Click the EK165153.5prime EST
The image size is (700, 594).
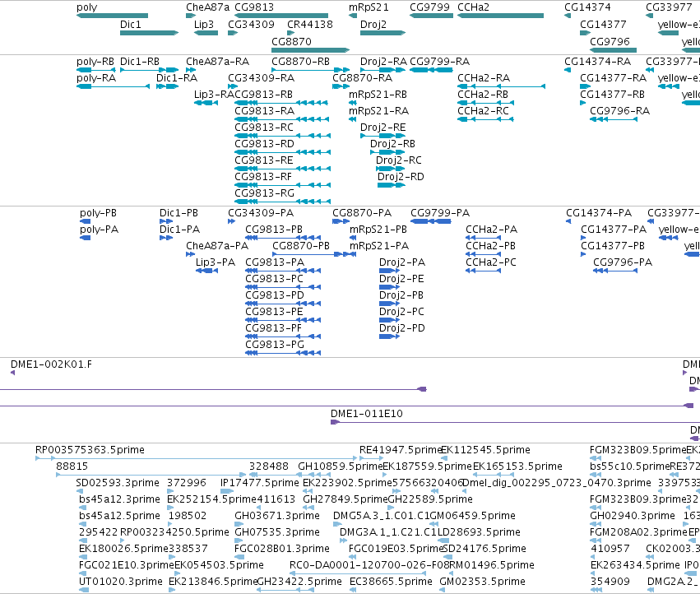tap(494, 475)
